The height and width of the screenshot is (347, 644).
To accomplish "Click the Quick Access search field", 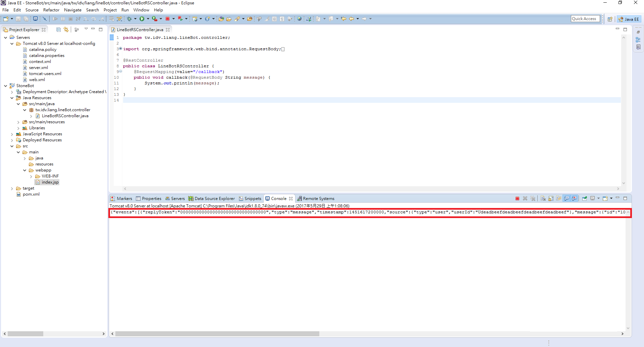I will (585, 19).
